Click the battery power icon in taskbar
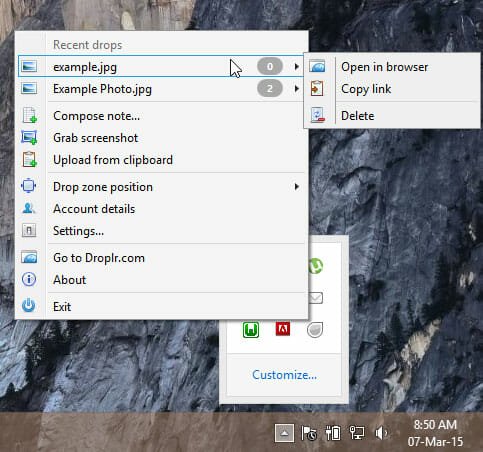This screenshot has width=483, height=452. click(x=333, y=433)
